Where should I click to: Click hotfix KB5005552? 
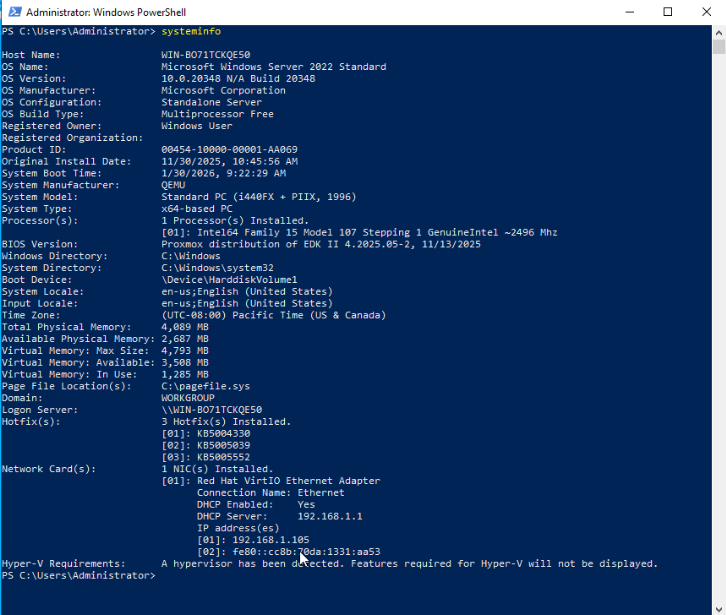pyautogui.click(x=223, y=458)
